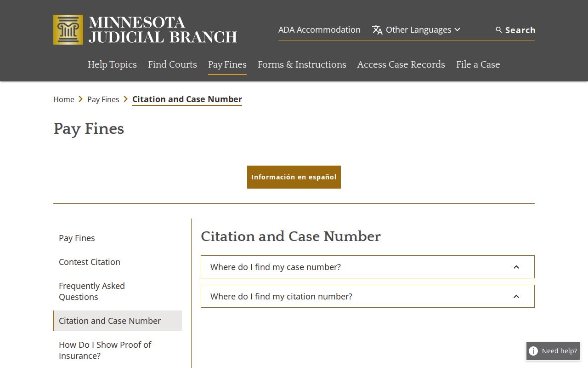The width and height of the screenshot is (588, 368).
Task: Click the search magnifying glass icon
Action: [x=499, y=30]
